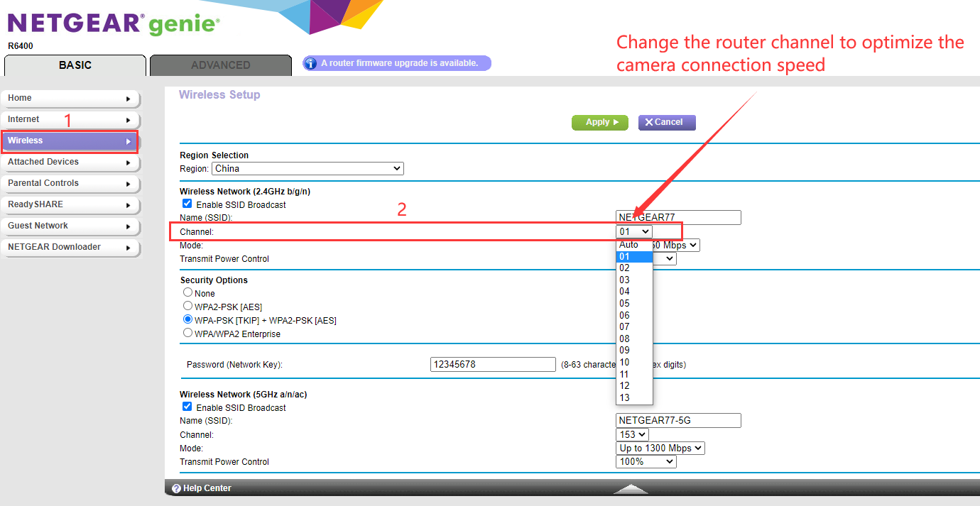The image size is (980, 506).
Task: Select WPA-PSK [TKIP] + WPA2-PSK [AES] option
Action: [x=187, y=319]
